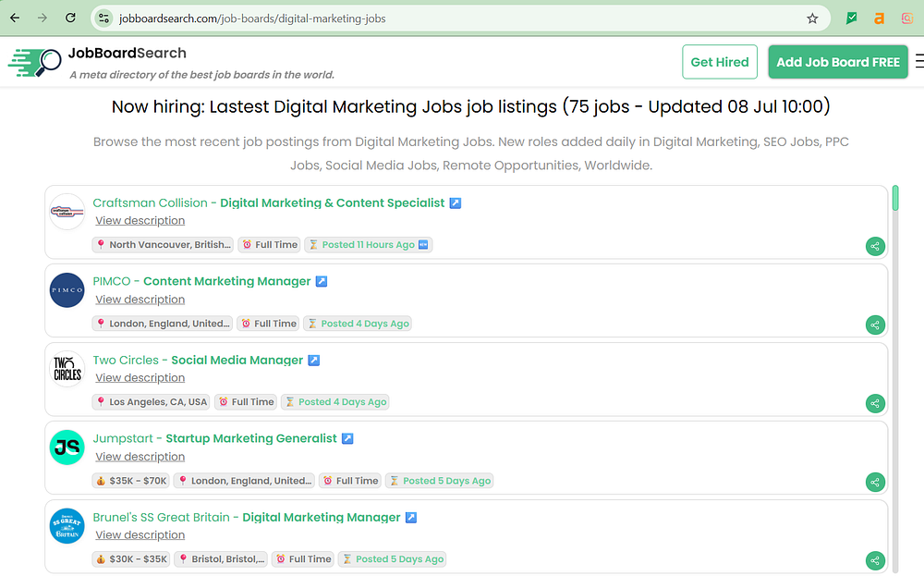The image size is (924, 576).
Task: Click the JobBoardSearch magnifier logo
Action: [x=35, y=62]
